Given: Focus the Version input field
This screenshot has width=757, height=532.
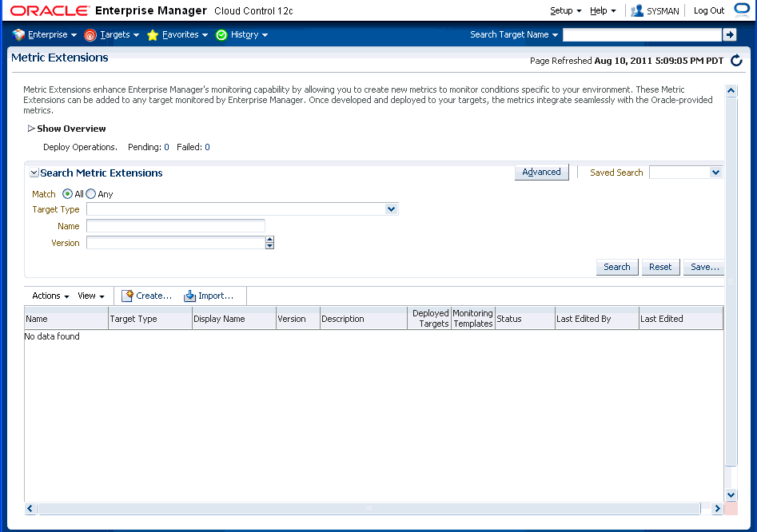Looking at the screenshot, I should [176, 243].
